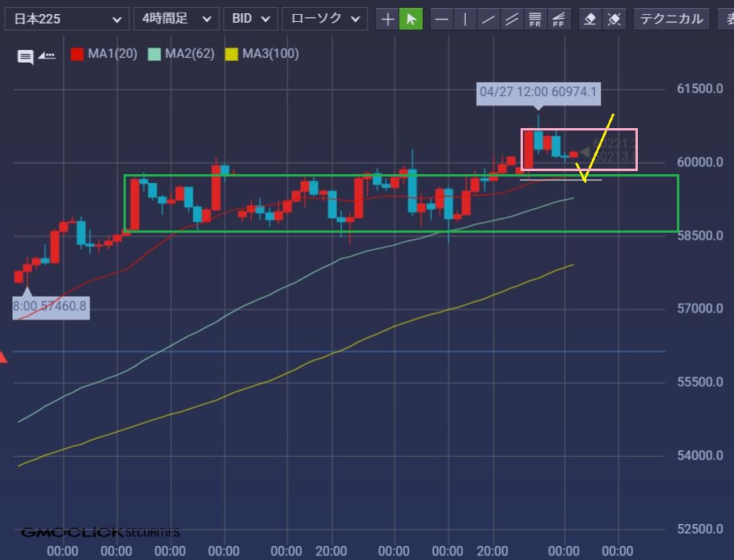Expand the ローソク chart type dropdown
734x560 pixels.
pos(324,19)
